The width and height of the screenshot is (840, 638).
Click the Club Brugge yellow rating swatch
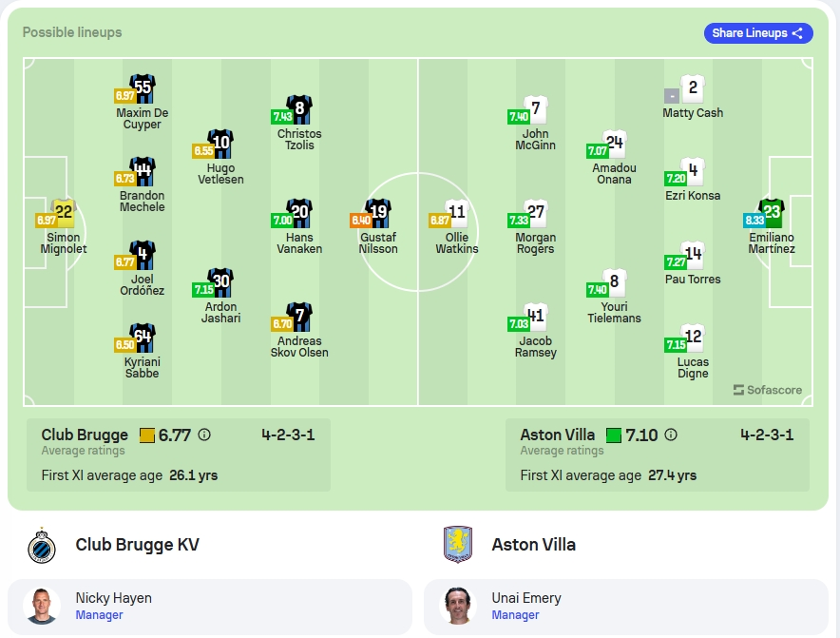click(146, 435)
